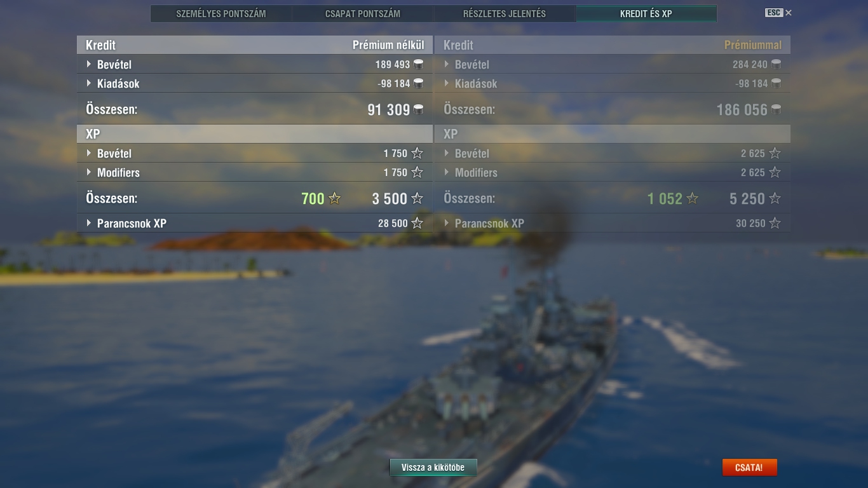Click the coin icon beside premium total 186 056
The image size is (868, 488).
click(776, 109)
